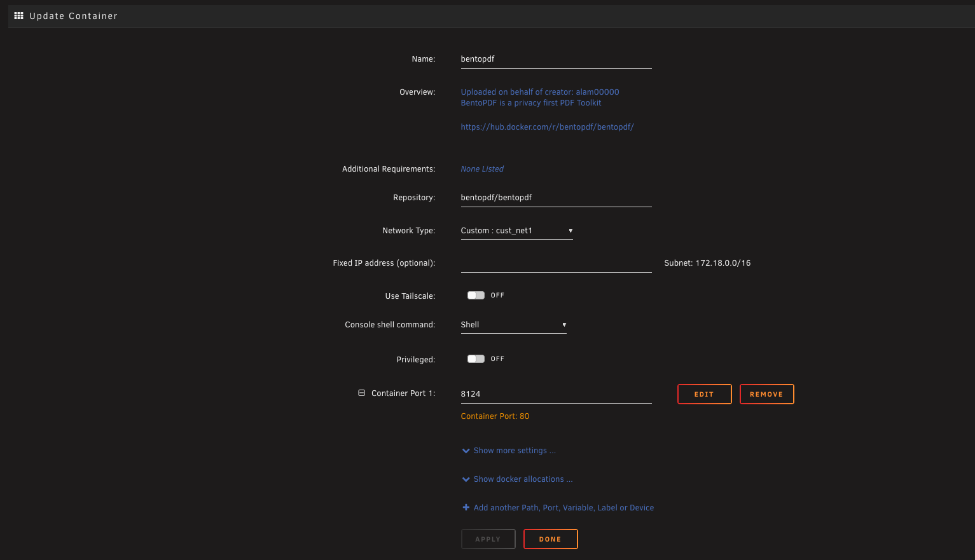Focus the Fixed IP address field
Screen dimensions: 975x560
tap(555, 263)
